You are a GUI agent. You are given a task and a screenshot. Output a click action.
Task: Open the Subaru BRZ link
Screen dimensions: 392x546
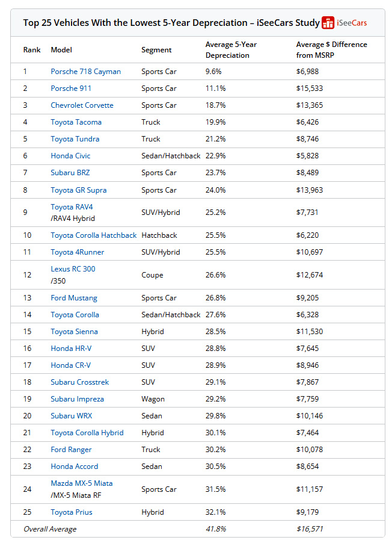70,173
